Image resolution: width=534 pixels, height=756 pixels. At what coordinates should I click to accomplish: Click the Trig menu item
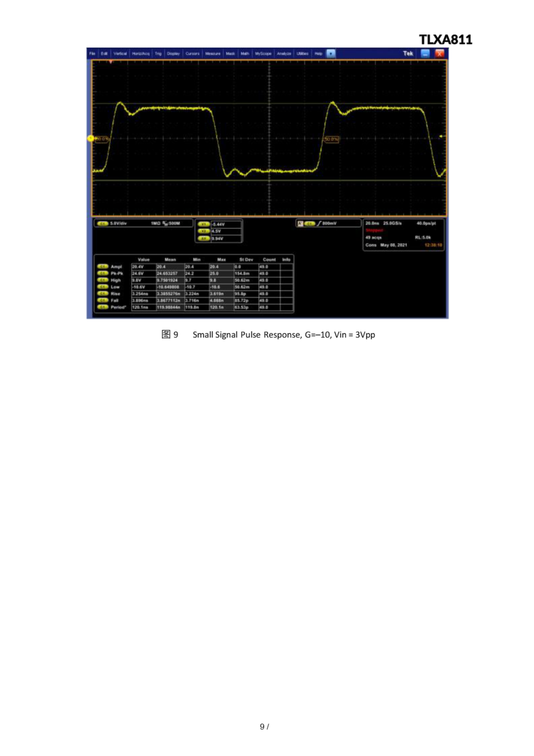coord(158,54)
